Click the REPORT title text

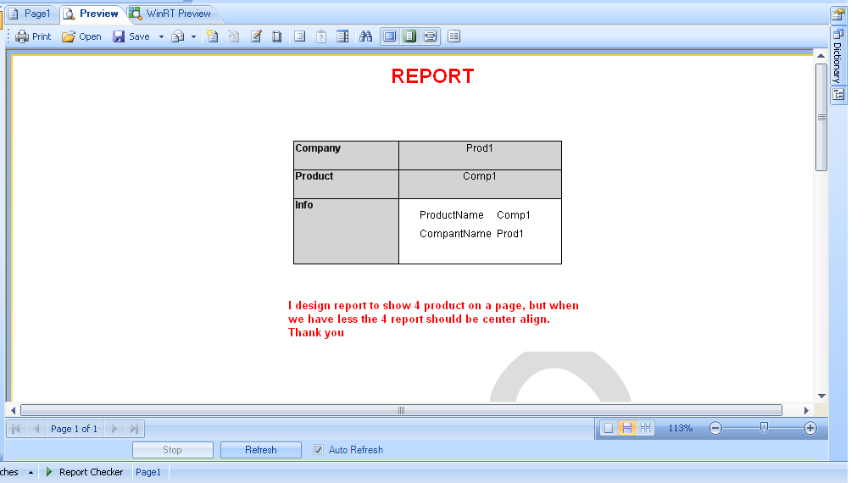pos(433,76)
